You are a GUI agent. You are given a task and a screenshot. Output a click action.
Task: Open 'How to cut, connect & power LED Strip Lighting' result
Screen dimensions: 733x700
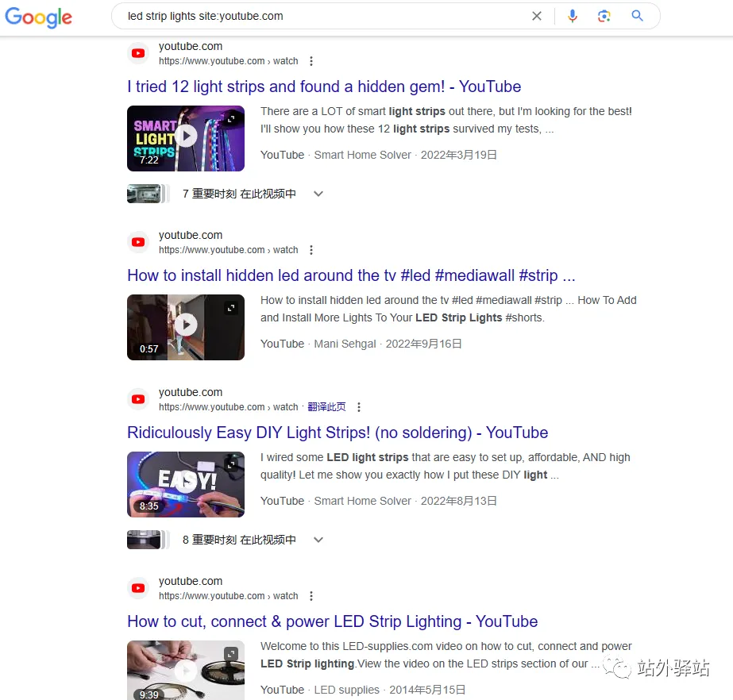[x=333, y=621]
